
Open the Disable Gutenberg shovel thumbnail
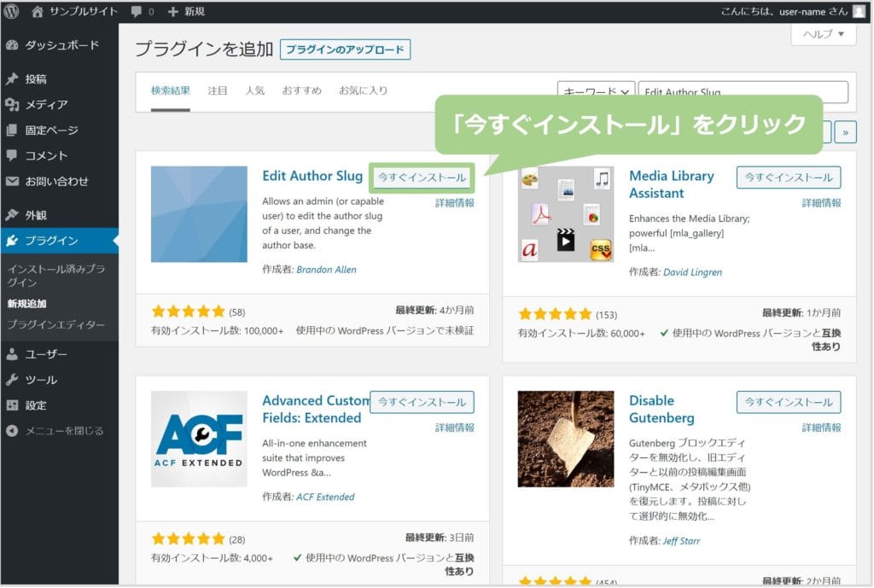point(566,439)
